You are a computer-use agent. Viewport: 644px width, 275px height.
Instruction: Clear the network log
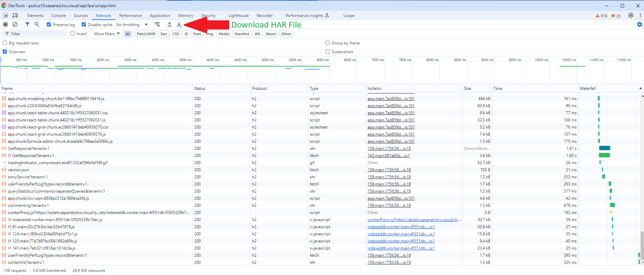15,24
